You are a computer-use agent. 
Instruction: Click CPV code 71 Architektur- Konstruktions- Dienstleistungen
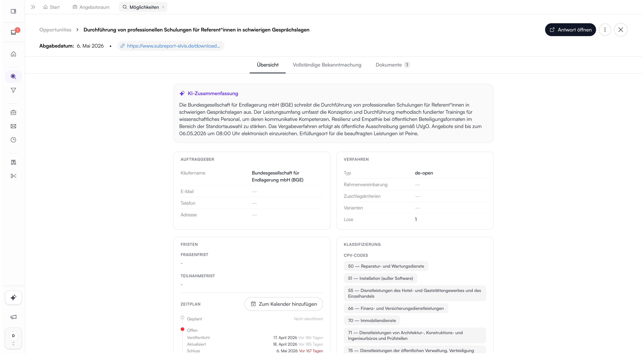415,336
